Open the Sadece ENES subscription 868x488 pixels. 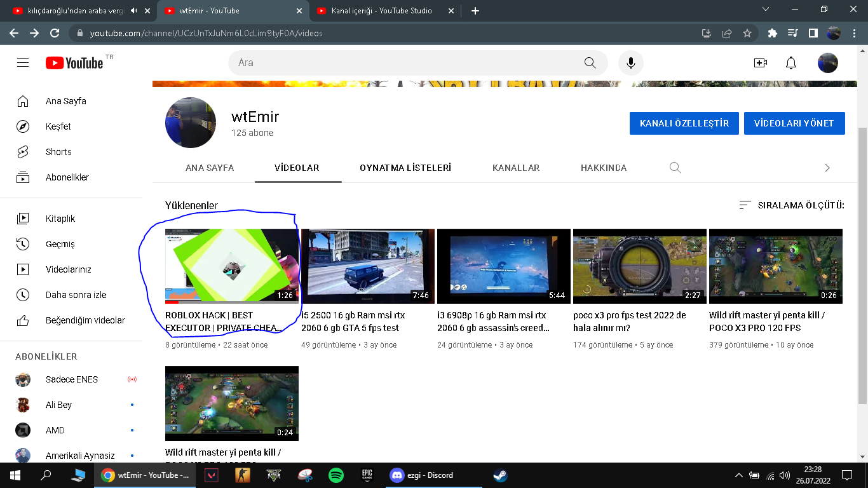pyautogui.click(x=71, y=379)
